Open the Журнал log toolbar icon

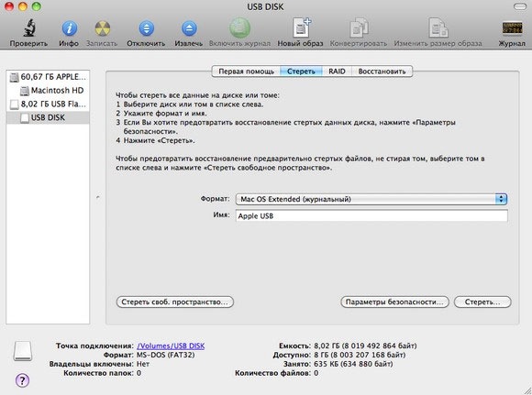click(x=512, y=28)
